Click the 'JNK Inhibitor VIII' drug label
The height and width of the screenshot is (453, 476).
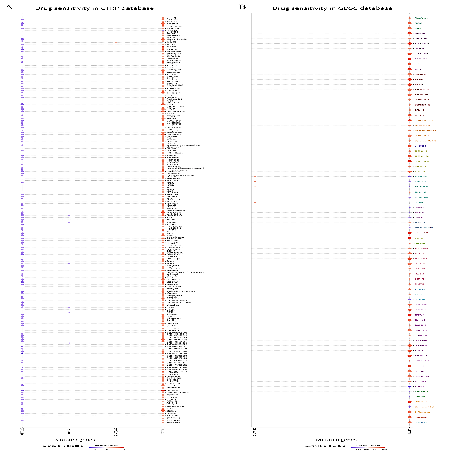pos(424,228)
